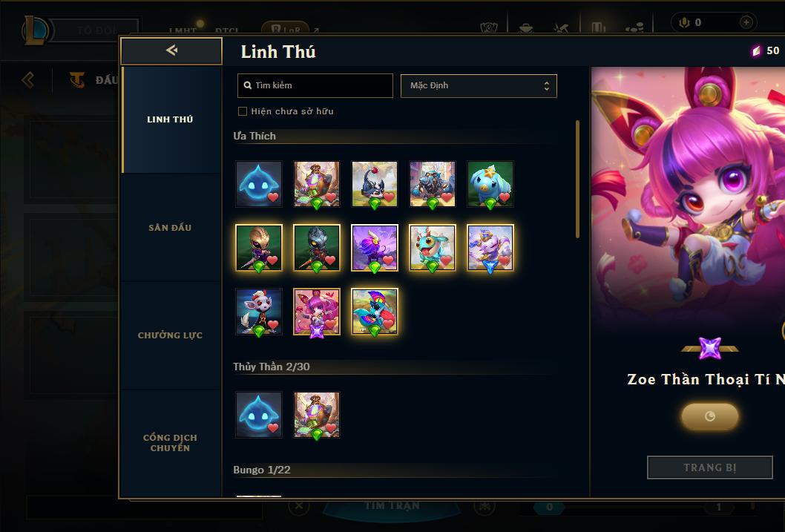Click the Thủy Thần 2/30 section header
Viewport: 785px width, 532px height.
click(x=272, y=367)
